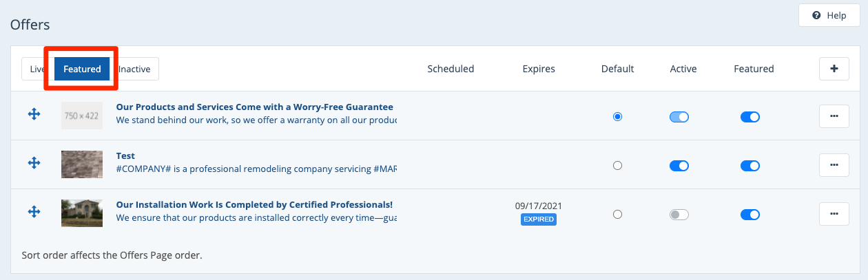Turn off Featured for Worry-Free Guarantee offer

pyautogui.click(x=750, y=117)
